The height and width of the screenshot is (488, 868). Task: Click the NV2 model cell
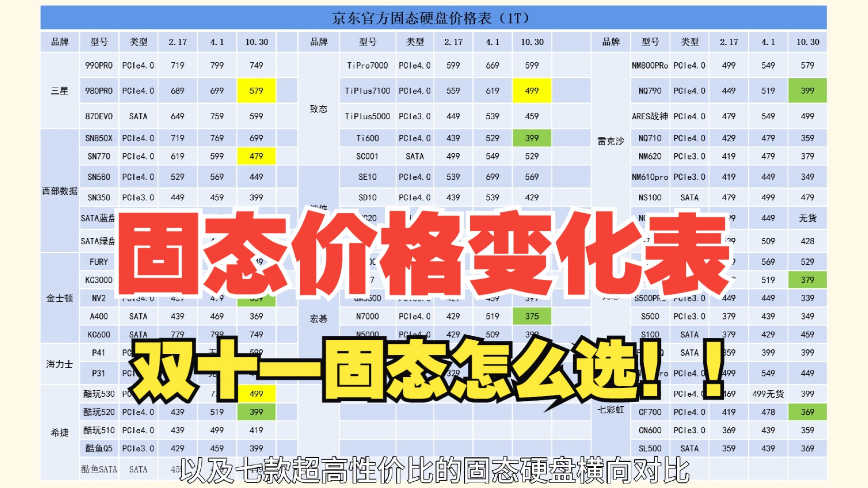99,298
